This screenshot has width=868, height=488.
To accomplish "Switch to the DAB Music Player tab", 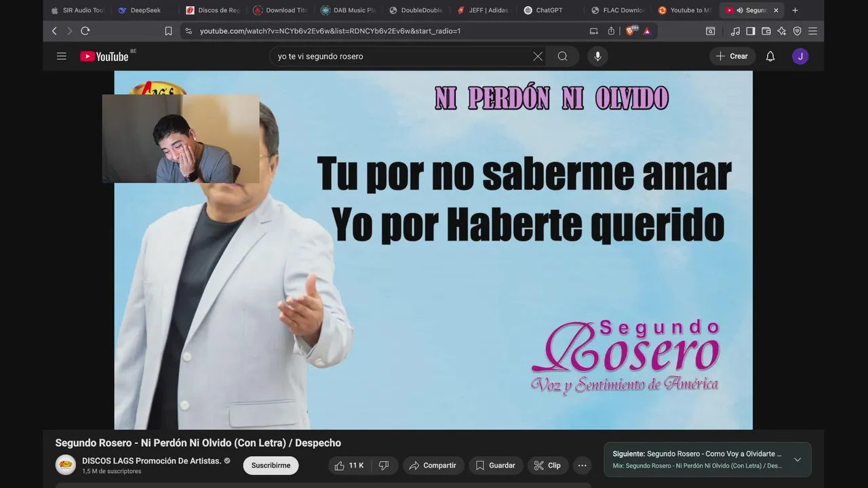I will 349,10.
